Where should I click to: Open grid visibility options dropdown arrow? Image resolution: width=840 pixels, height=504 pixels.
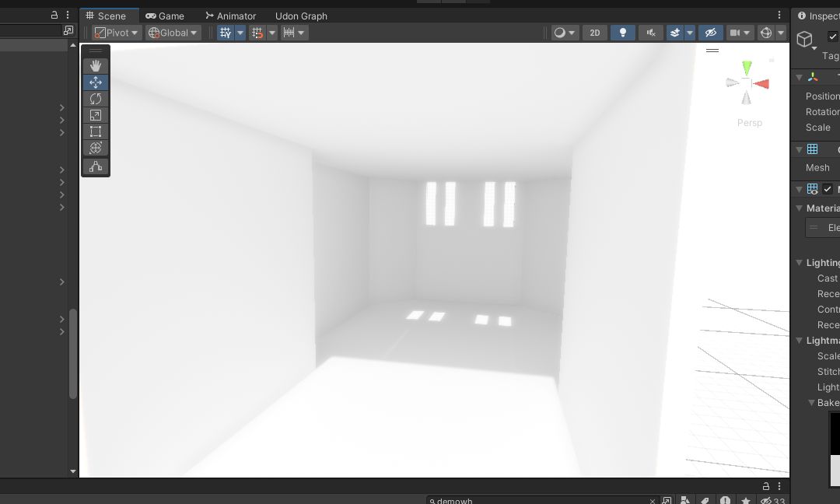coord(240,33)
